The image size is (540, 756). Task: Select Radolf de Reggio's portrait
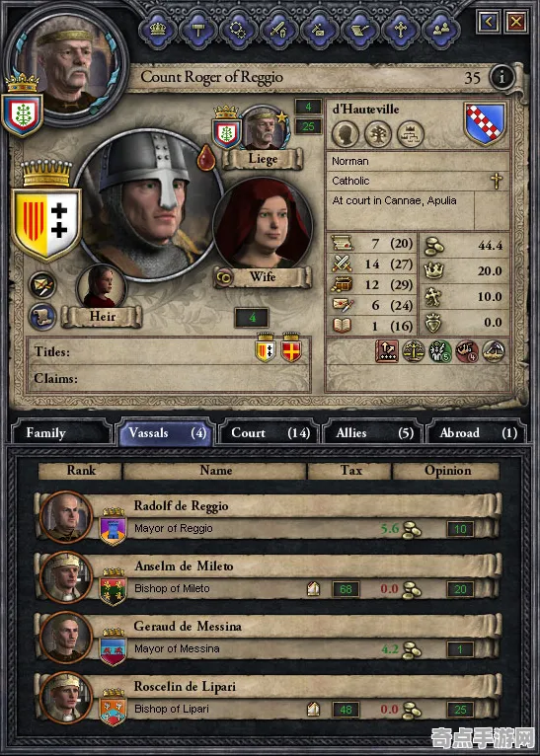point(65,517)
